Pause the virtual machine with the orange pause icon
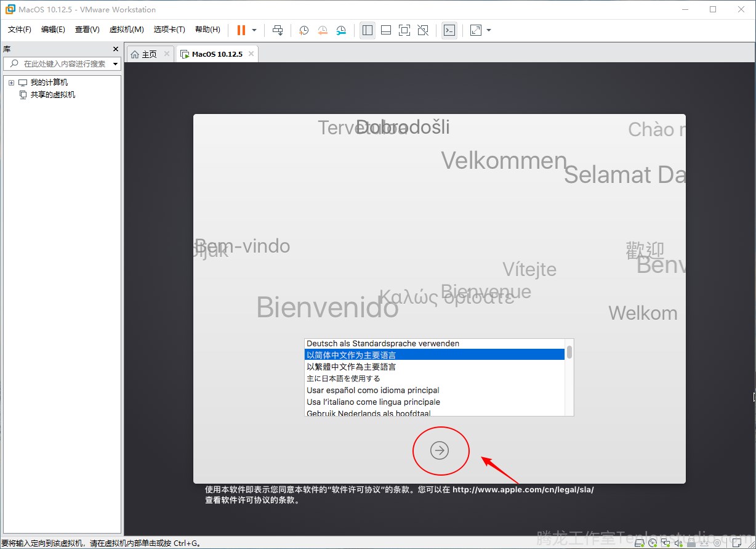 pyautogui.click(x=241, y=30)
